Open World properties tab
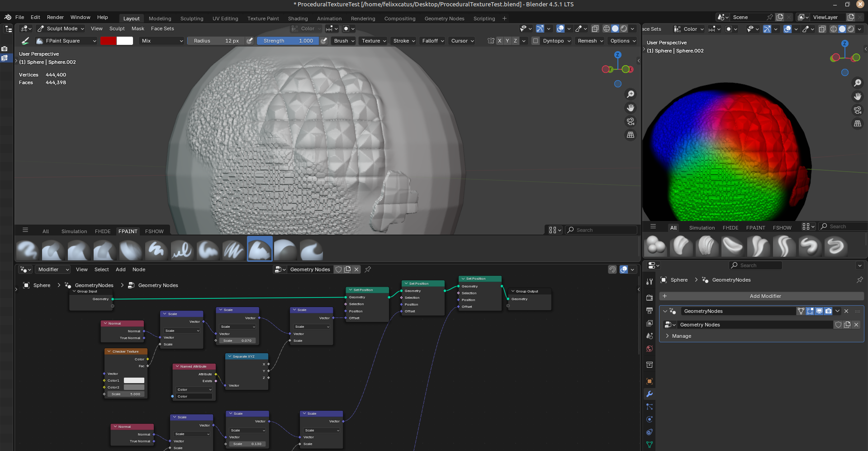This screenshot has width=868, height=451. click(x=650, y=348)
